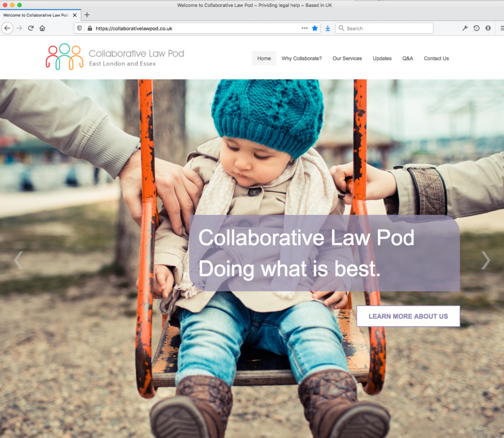Open the account profile icon
The image size is (504, 438).
click(x=488, y=28)
